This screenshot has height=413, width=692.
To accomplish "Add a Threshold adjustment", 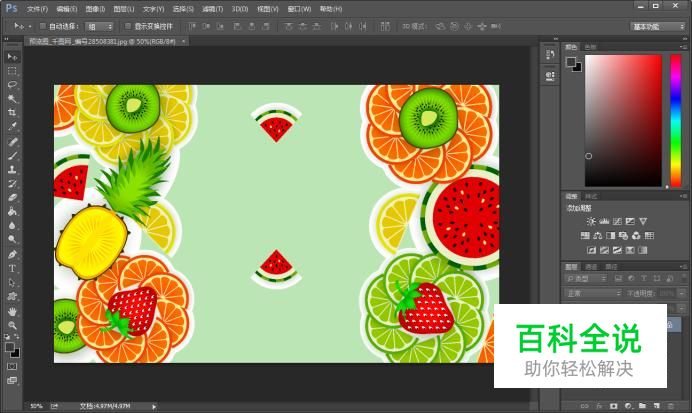I will pos(617,250).
